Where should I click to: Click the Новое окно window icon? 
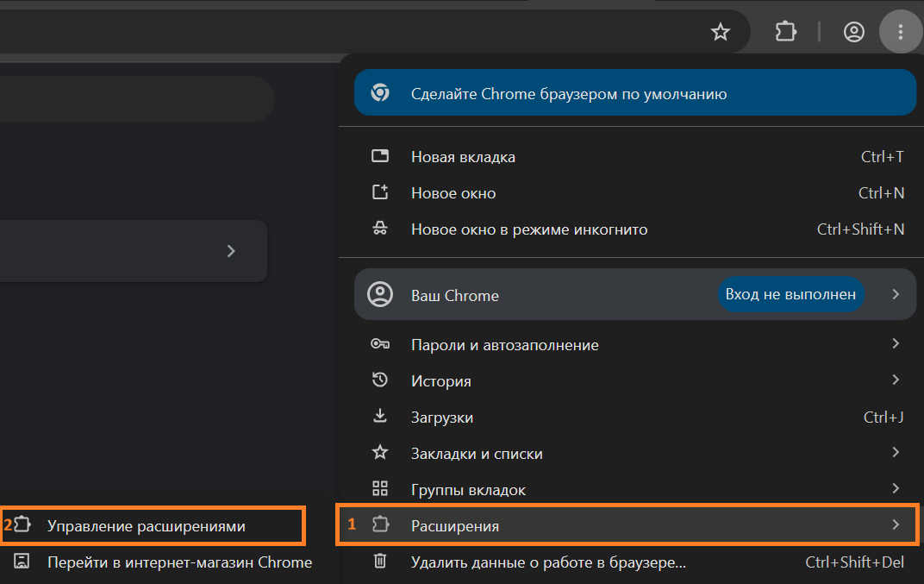point(380,192)
